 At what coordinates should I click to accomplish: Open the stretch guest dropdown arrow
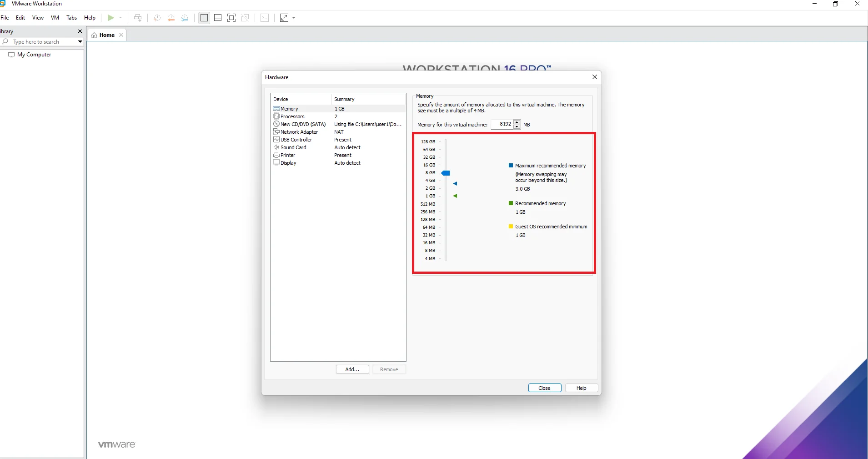(294, 18)
